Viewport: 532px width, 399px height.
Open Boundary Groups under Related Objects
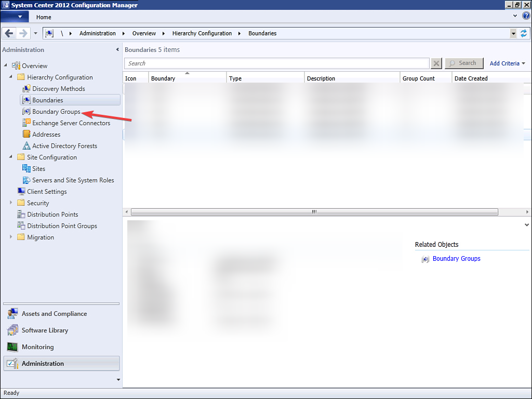[x=456, y=258]
